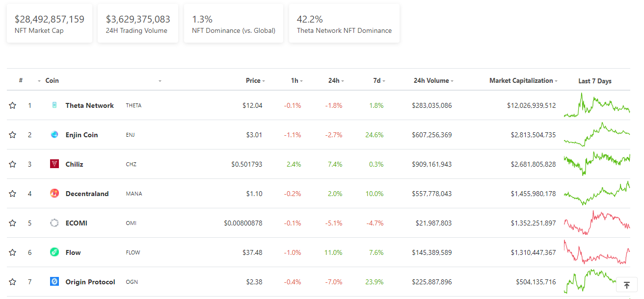Click the FLOW ticker symbol

point(133,252)
